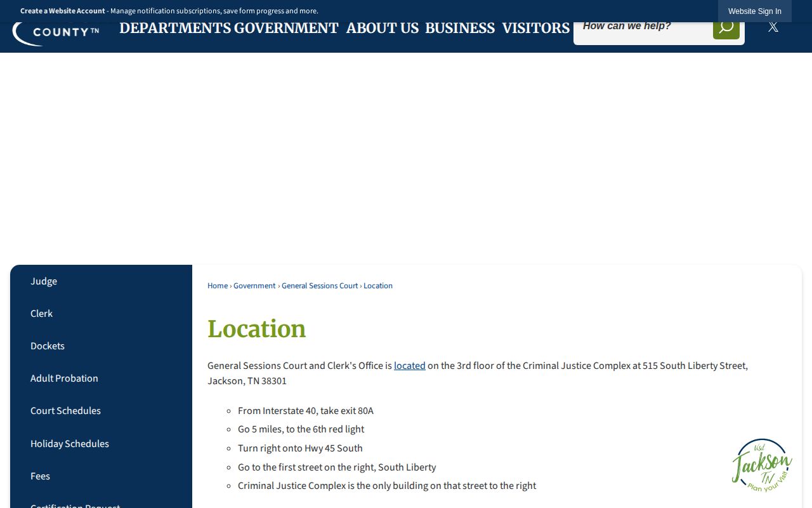
Task: Click the green 'Location' page heading
Action: pyautogui.click(x=257, y=329)
